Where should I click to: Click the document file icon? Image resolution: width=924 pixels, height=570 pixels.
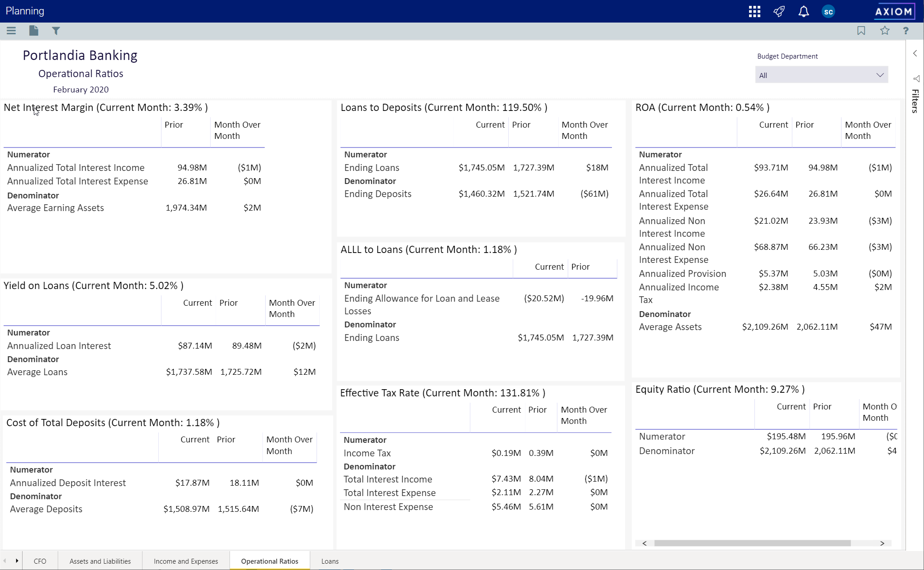tap(34, 31)
